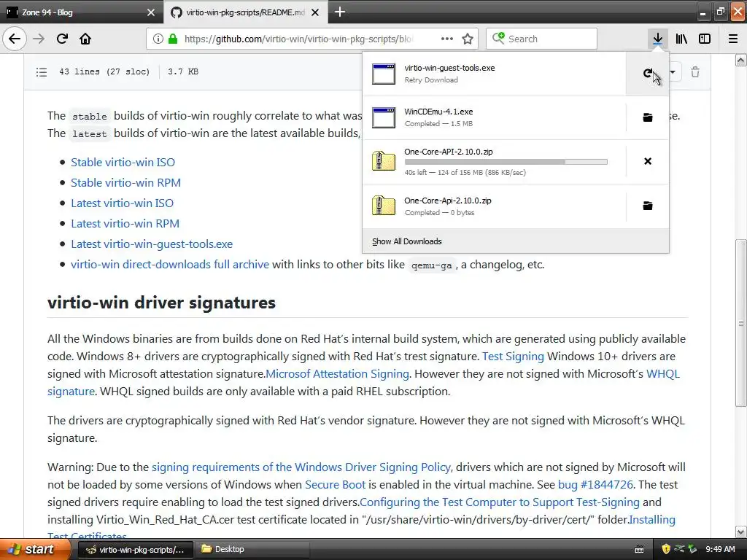Image resolution: width=747 pixels, height=560 pixels.
Task: Click the WHQL link ending the line
Action: (x=662, y=374)
